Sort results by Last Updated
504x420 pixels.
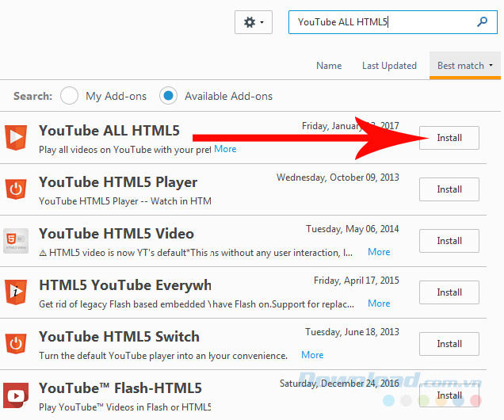coord(389,66)
